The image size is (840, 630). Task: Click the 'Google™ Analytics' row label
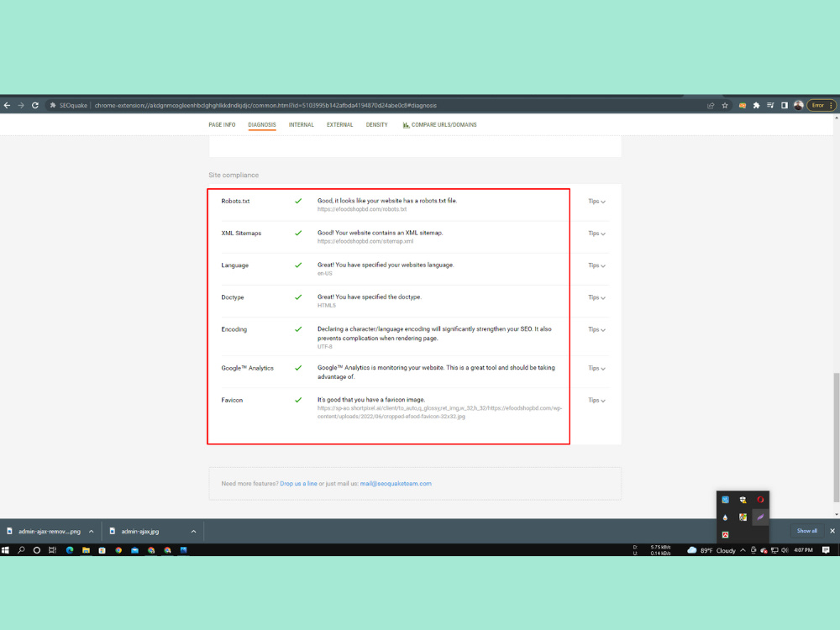click(247, 369)
